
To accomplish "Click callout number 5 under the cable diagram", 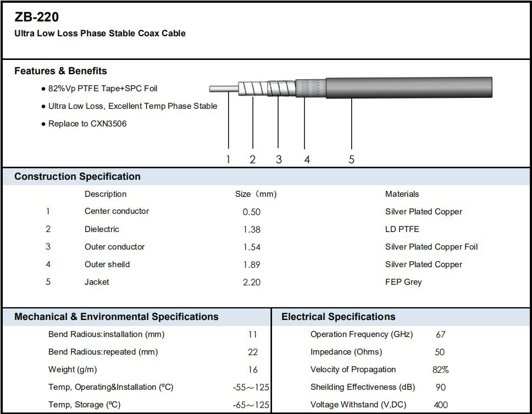I will (x=351, y=159).
